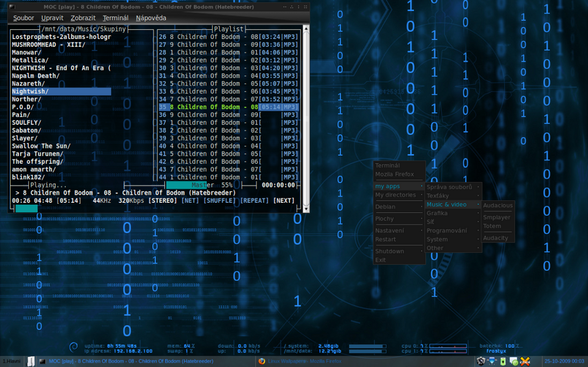Screen dimensions: 588x367
Task: Launch Smplayer from the submenu
Action: click(497, 217)
